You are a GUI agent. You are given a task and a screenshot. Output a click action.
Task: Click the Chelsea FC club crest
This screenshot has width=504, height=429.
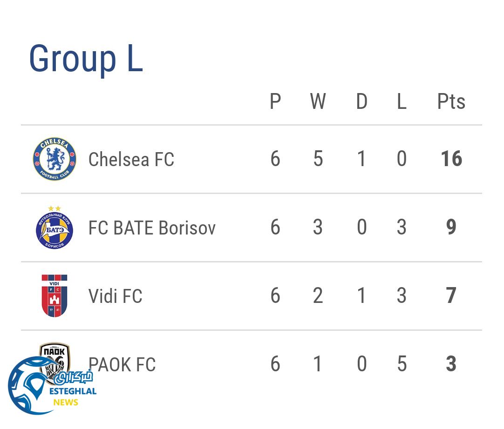pos(54,159)
